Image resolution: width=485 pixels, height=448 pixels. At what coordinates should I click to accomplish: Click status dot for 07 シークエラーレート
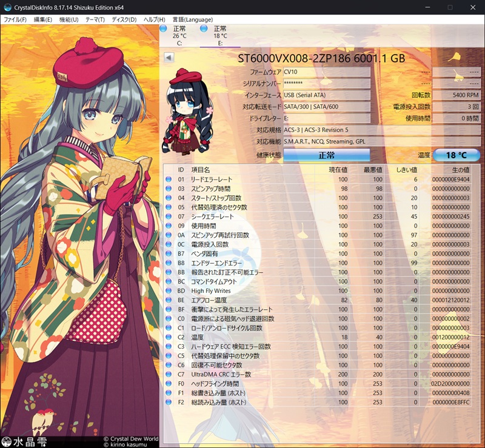click(169, 216)
